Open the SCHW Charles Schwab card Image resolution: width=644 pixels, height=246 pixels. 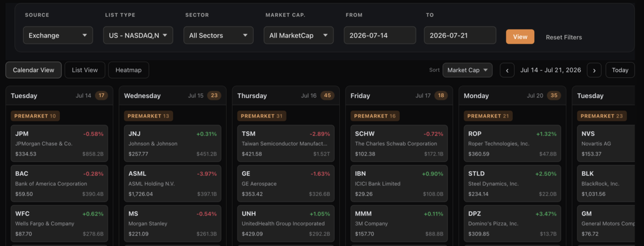(399, 143)
